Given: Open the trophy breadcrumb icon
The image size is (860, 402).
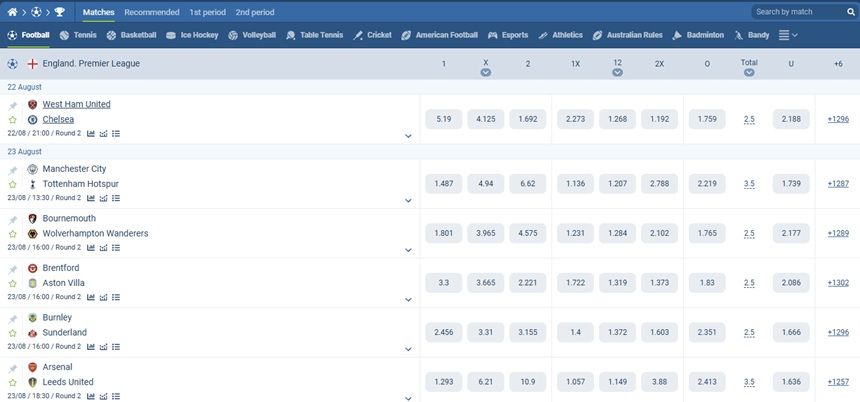Looking at the screenshot, I should (60, 12).
